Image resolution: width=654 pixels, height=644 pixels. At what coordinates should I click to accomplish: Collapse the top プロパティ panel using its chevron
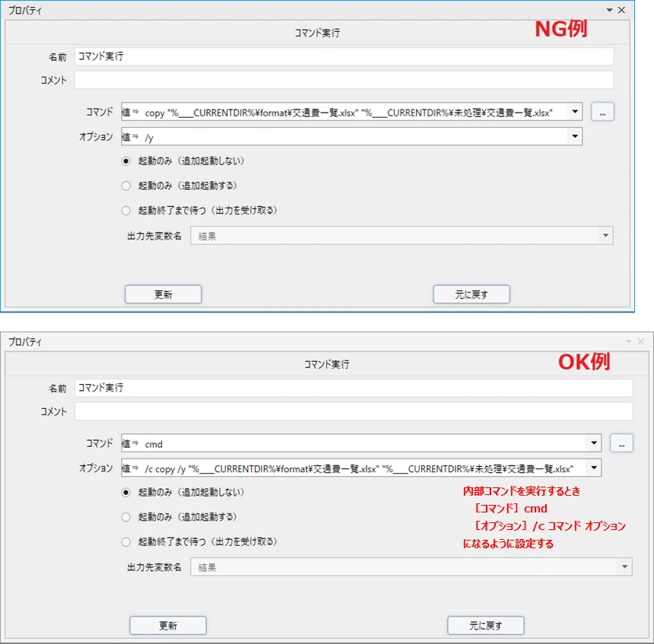pos(610,10)
